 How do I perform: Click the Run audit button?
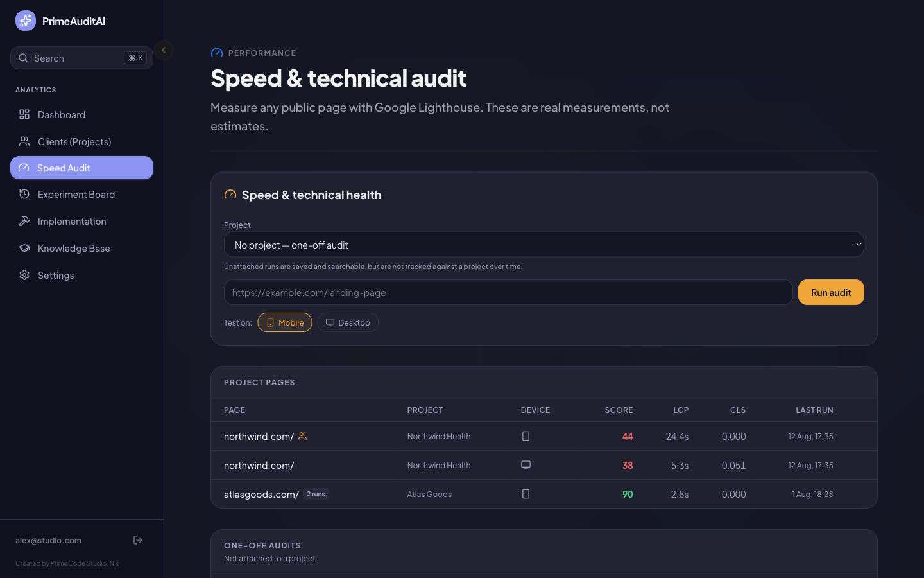[x=831, y=292]
